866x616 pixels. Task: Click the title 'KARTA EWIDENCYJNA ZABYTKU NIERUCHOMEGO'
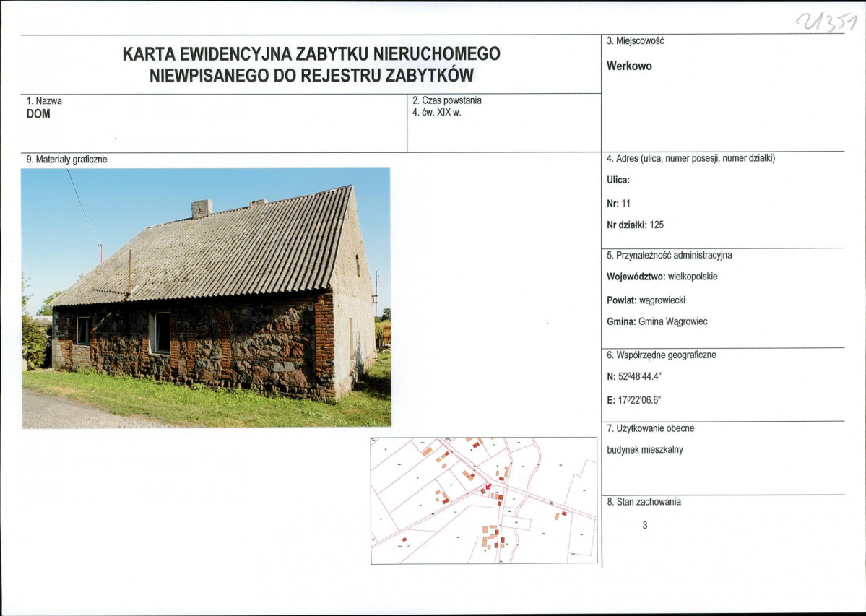311,54
